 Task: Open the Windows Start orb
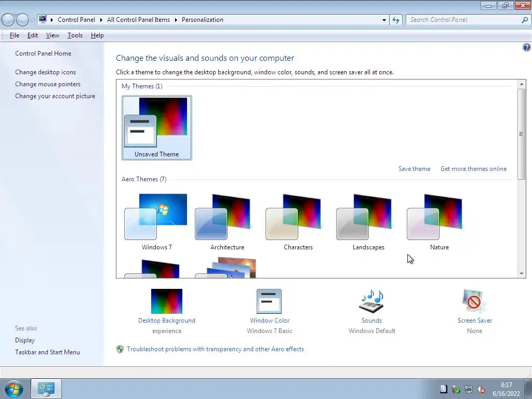[x=14, y=389]
